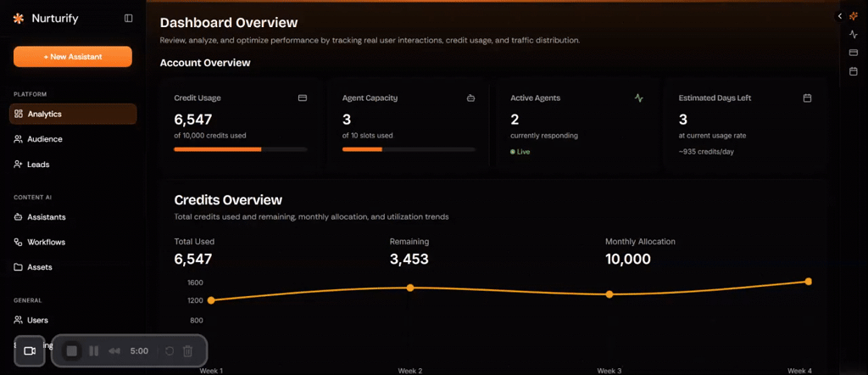This screenshot has height=375, width=868.
Task: Click the card icon on Credit Usage tile
Action: [303, 98]
